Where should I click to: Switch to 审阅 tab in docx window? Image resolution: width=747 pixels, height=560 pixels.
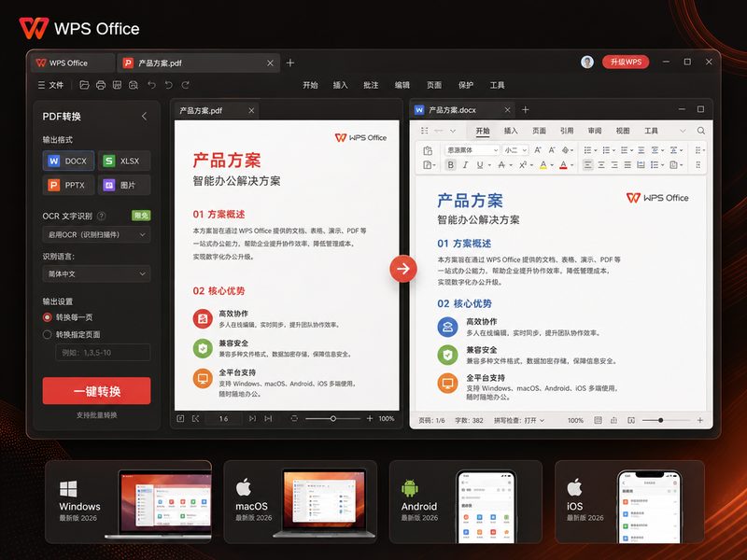click(595, 131)
